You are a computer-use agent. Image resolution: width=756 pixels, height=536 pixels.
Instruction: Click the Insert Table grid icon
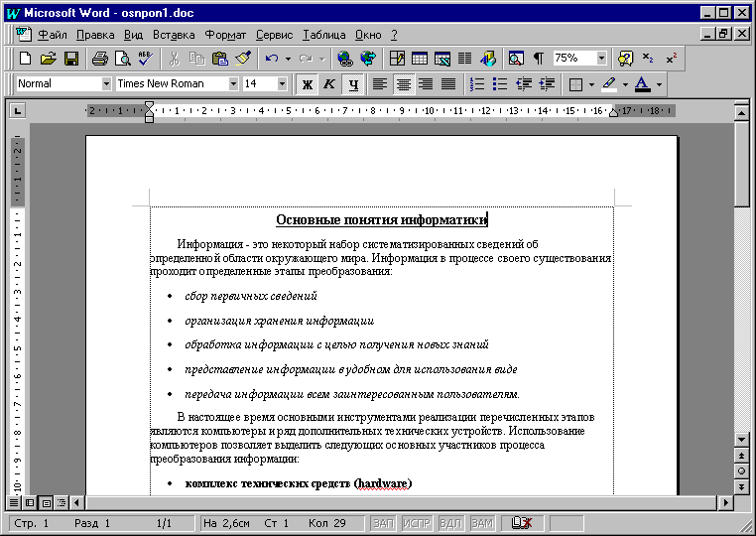[x=420, y=59]
